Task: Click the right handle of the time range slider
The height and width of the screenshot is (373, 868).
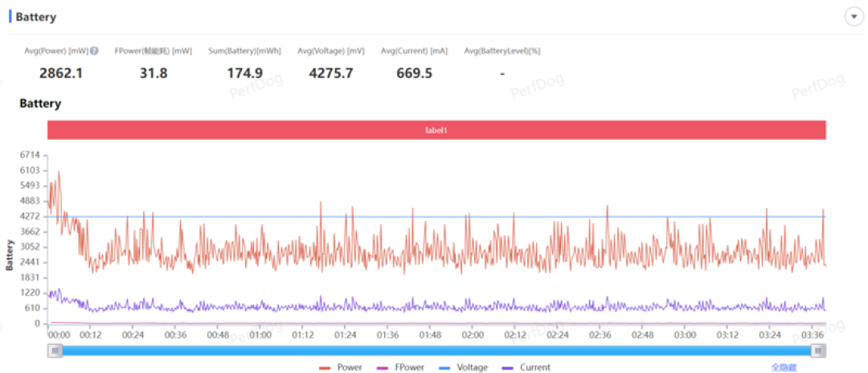Action: (819, 350)
